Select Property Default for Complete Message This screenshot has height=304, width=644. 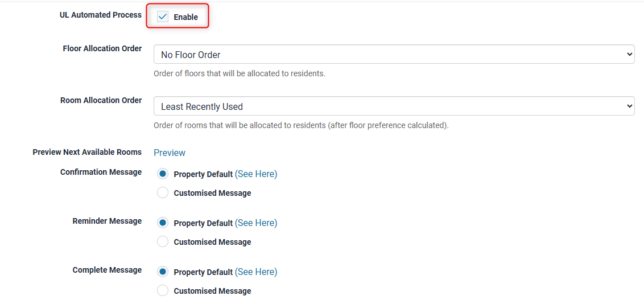tap(163, 272)
